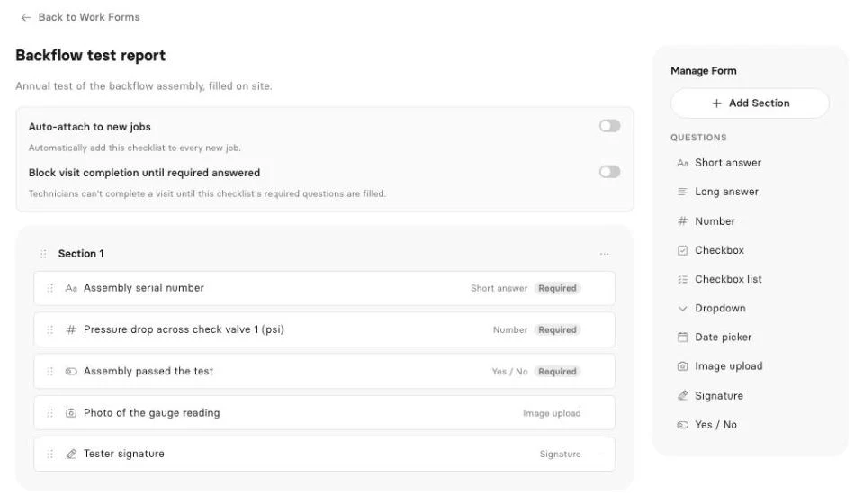
Task: Click Required badge on Pressure drop question
Action: point(557,330)
